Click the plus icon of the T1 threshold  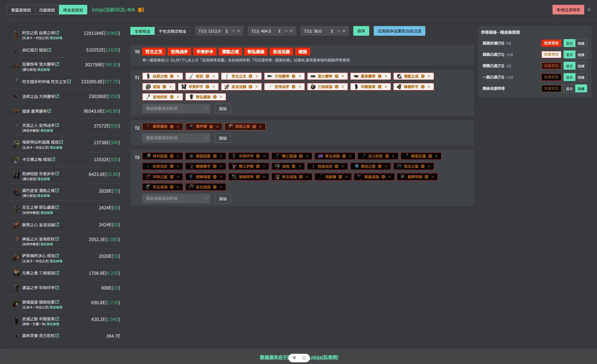click(239, 31)
